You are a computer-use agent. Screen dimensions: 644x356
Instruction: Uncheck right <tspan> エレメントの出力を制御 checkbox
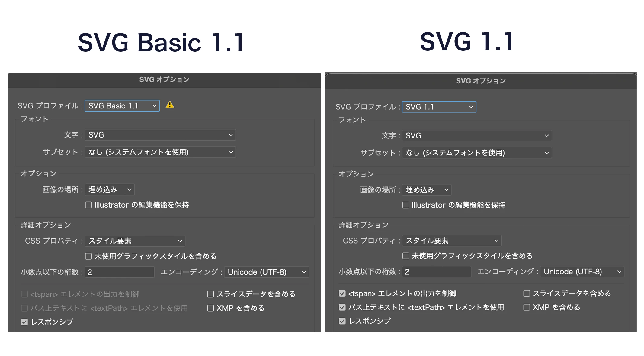pyautogui.click(x=342, y=293)
